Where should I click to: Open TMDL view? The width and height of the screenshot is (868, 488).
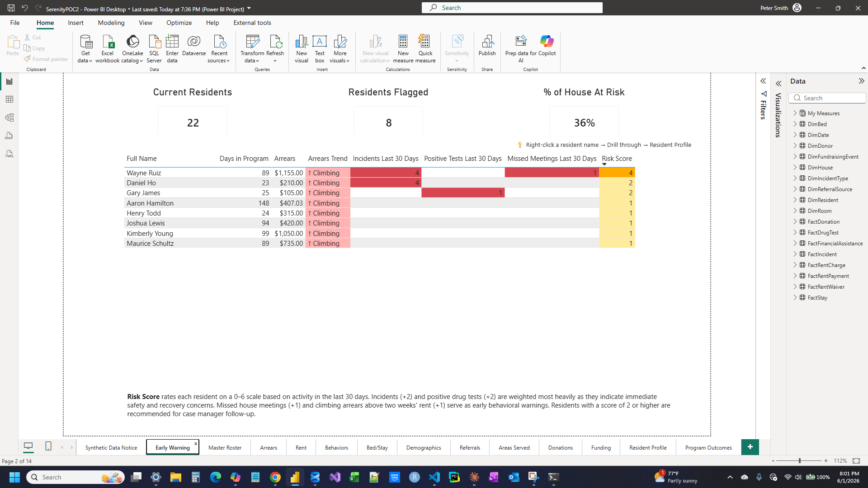(9, 154)
